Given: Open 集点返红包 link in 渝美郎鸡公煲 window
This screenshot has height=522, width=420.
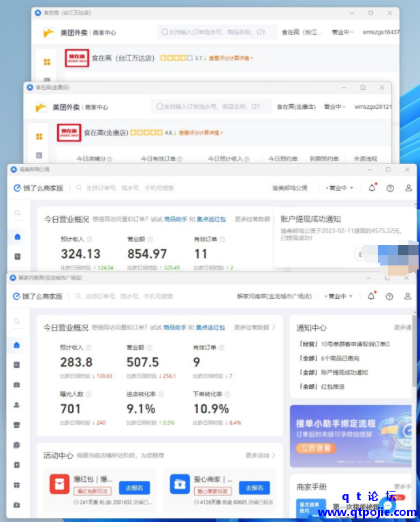Looking at the screenshot, I should click(x=211, y=219).
